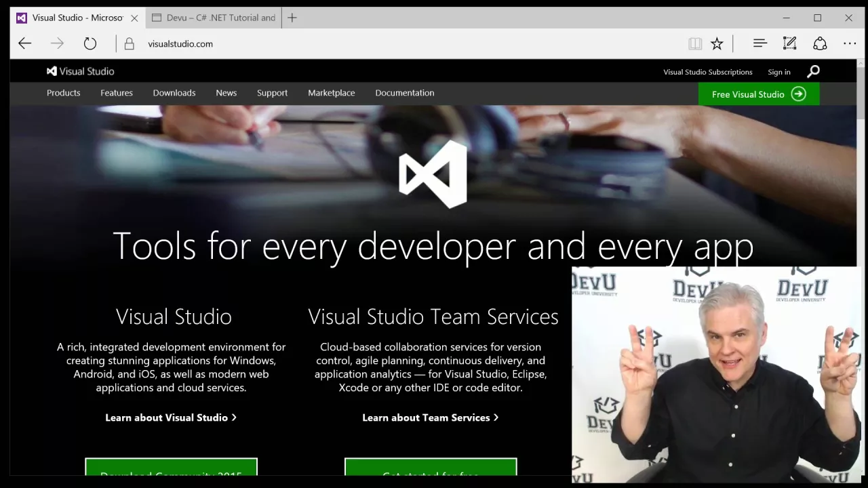The image size is (868, 488).
Task: Click the Sign in link
Action: coord(779,72)
